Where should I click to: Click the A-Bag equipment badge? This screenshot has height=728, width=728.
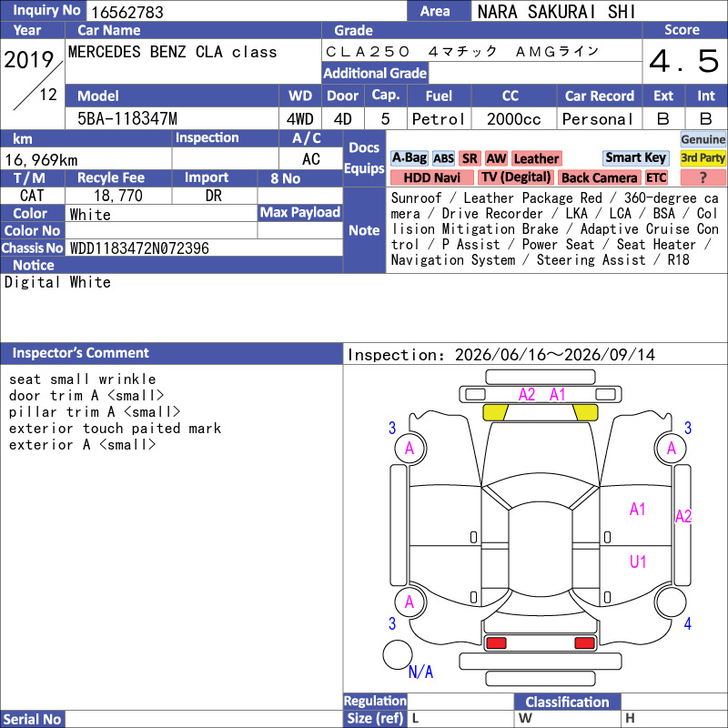tap(409, 158)
